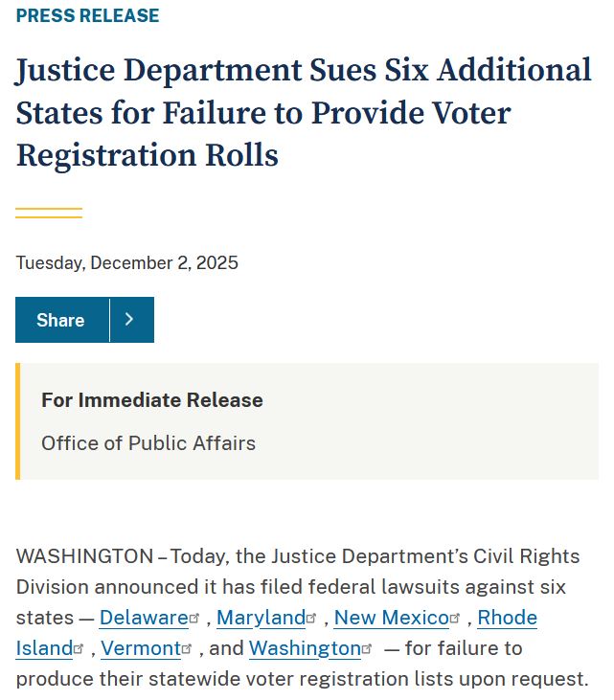The height and width of the screenshot is (700, 614).
Task: Click the Tuesday, December 2, 2025 date
Action: 127,262
